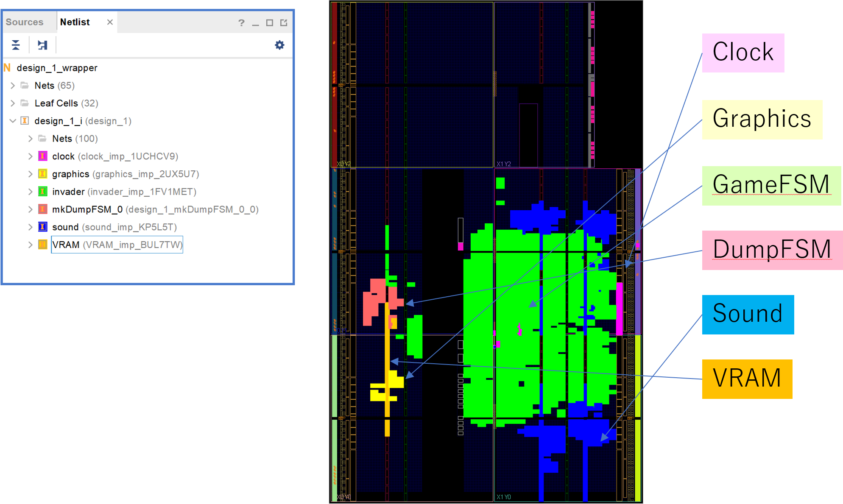
Task: Select the Netlist tab
Action: 75,22
